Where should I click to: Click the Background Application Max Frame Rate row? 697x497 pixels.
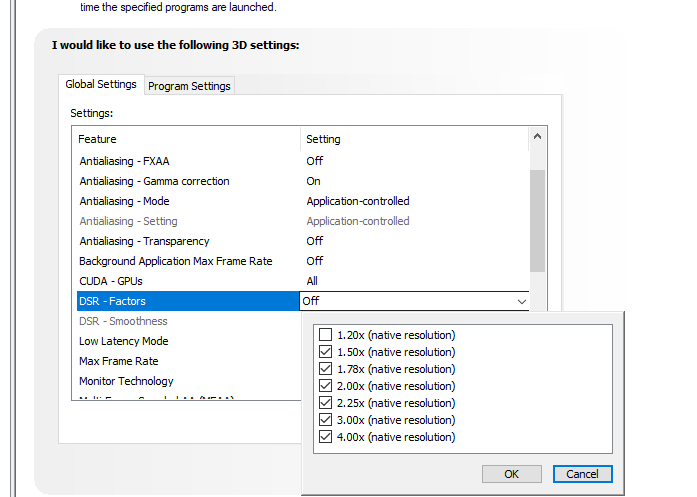tap(175, 261)
